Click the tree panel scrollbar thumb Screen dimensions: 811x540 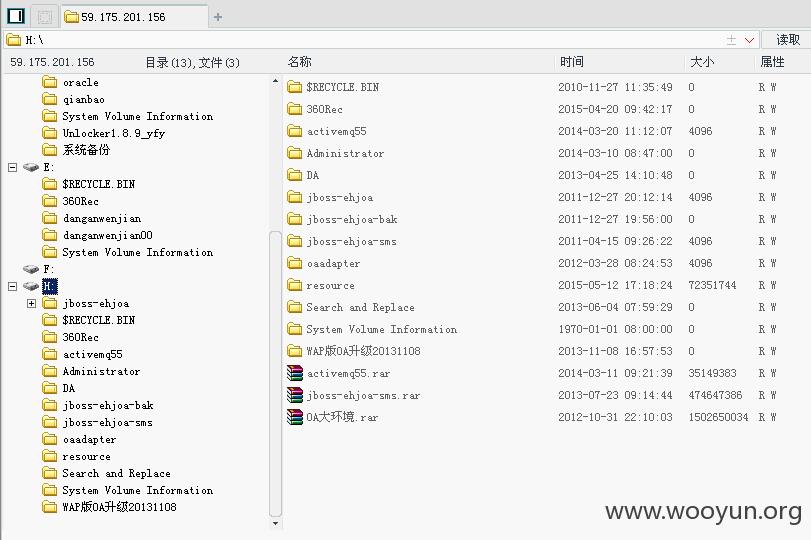[276, 373]
